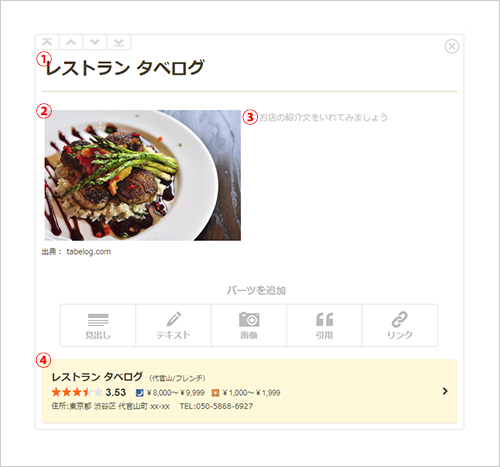Screen dimensions: 500x467
Task: Add a テキスト text part
Action: click(173, 325)
